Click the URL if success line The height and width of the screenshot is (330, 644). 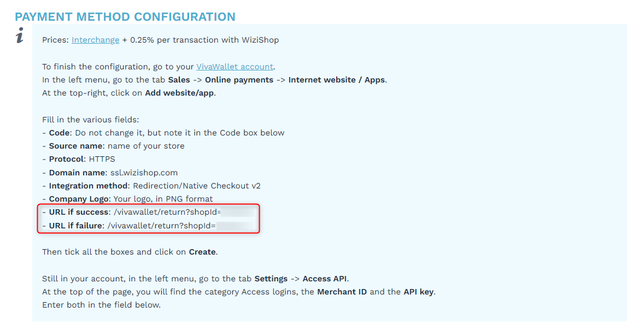pos(148,212)
